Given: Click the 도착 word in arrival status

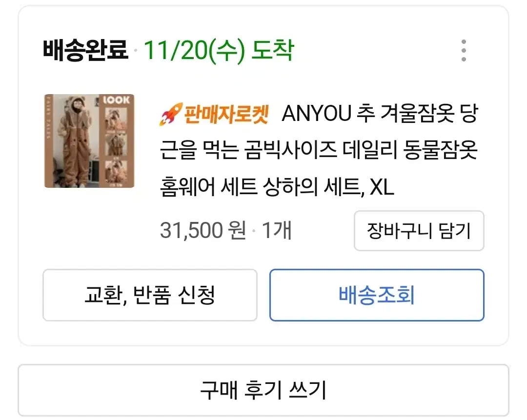Looking at the screenshot, I should tap(273, 50).
